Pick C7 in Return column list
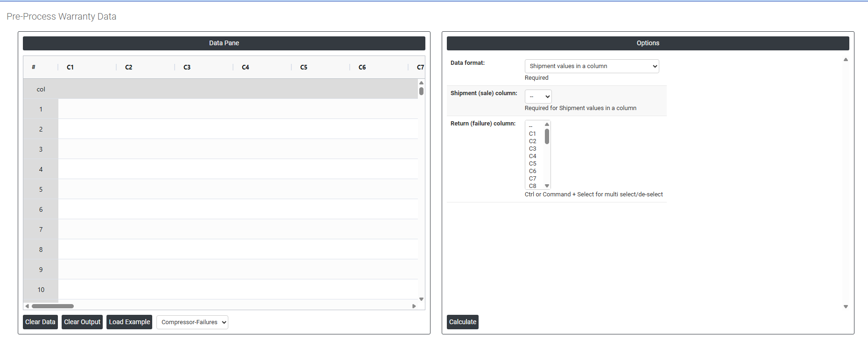The height and width of the screenshot is (354, 868). 532,179
